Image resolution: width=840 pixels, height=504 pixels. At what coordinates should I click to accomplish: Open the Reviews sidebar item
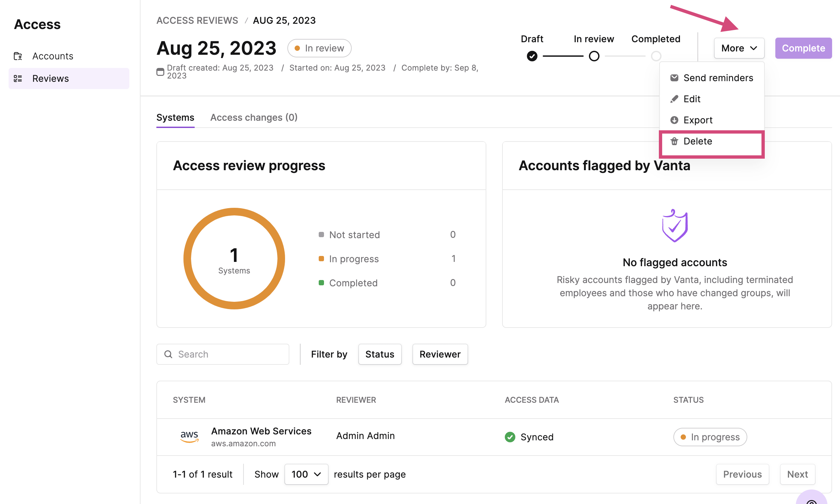click(69, 79)
